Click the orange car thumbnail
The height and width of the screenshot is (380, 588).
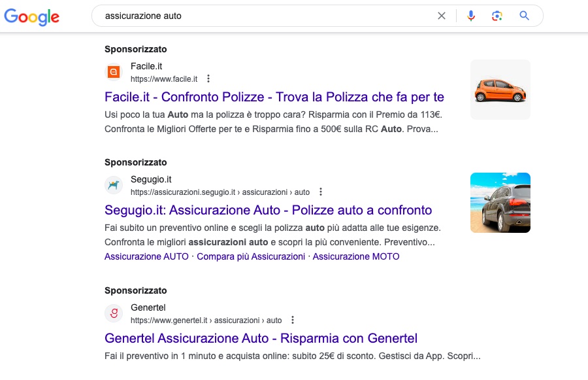click(x=500, y=90)
